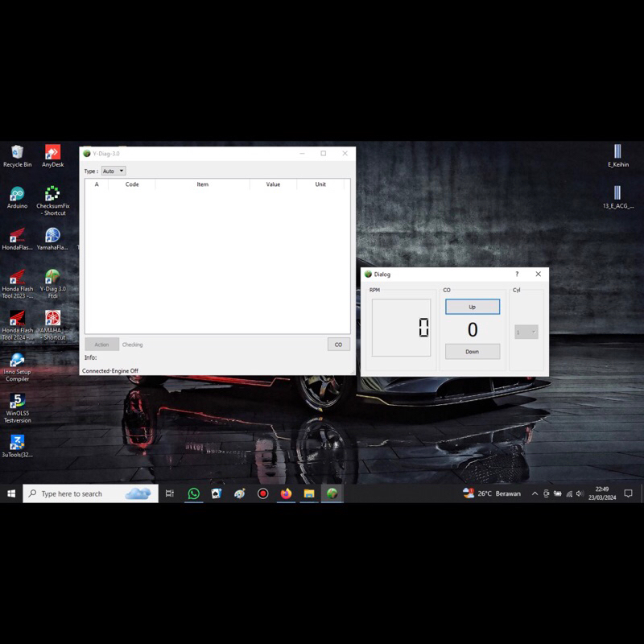Select the 3uTools desktop icon

click(17, 446)
